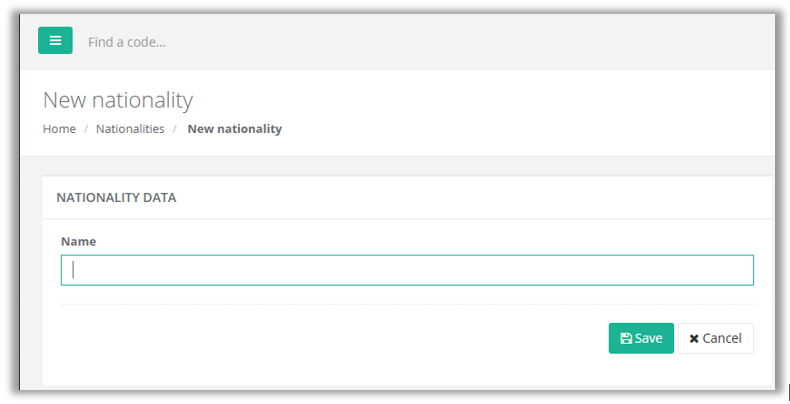The image size is (790, 404).
Task: Click the floppy disk icon on Save
Action: tap(626, 339)
